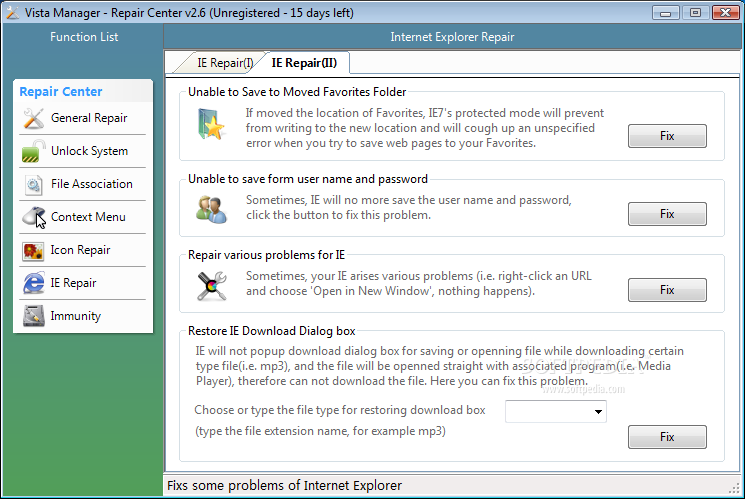The width and height of the screenshot is (745, 499).
Task: Open the Immunity function
Action: coord(76,316)
